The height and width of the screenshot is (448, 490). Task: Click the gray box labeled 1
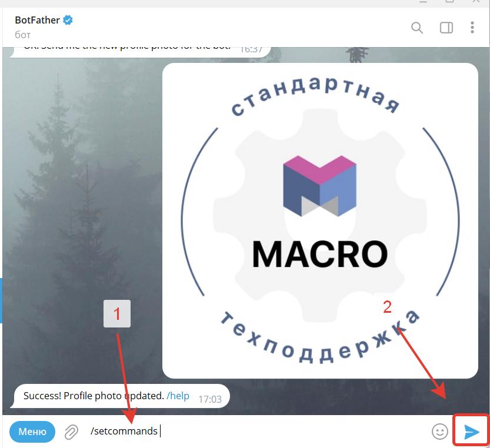pos(117,314)
